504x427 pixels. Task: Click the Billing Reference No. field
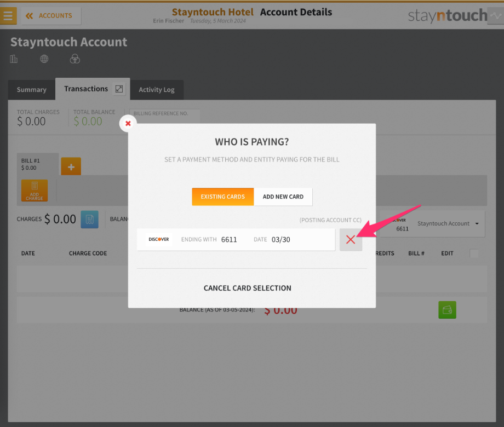click(164, 116)
